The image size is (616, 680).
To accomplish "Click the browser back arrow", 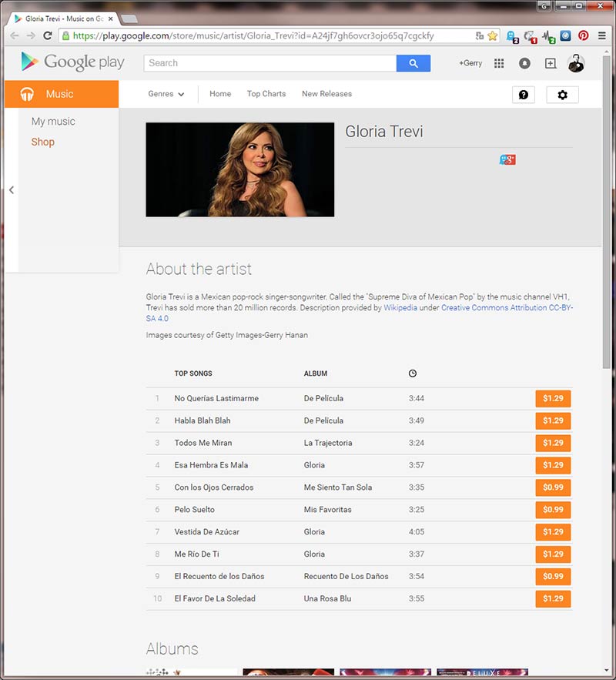I will 15,35.
